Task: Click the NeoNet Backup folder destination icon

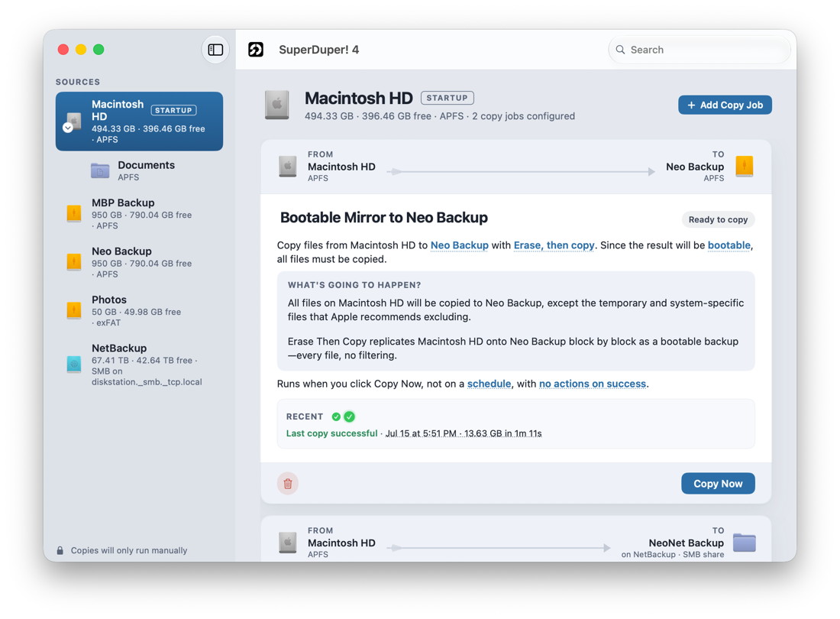Action: [745, 543]
